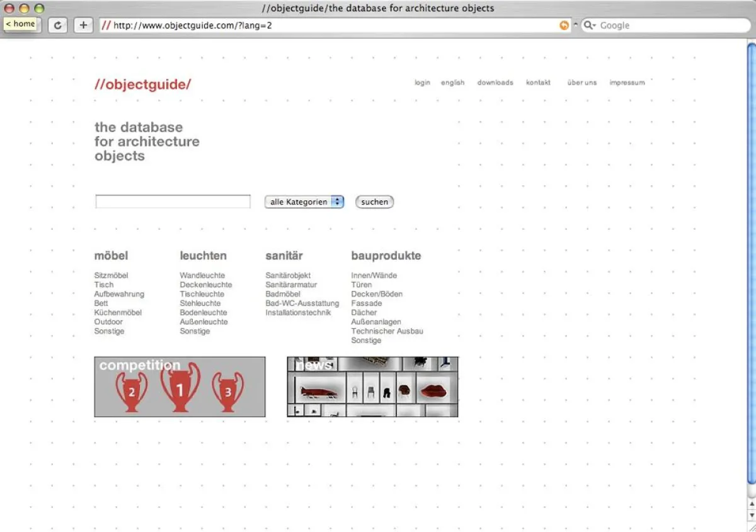Click the orange RSS icon in the address bar
This screenshot has width=756, height=532.
pyautogui.click(x=564, y=25)
